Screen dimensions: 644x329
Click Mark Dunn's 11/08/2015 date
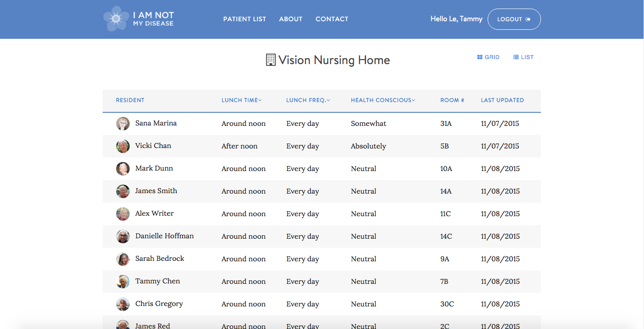[x=500, y=169]
